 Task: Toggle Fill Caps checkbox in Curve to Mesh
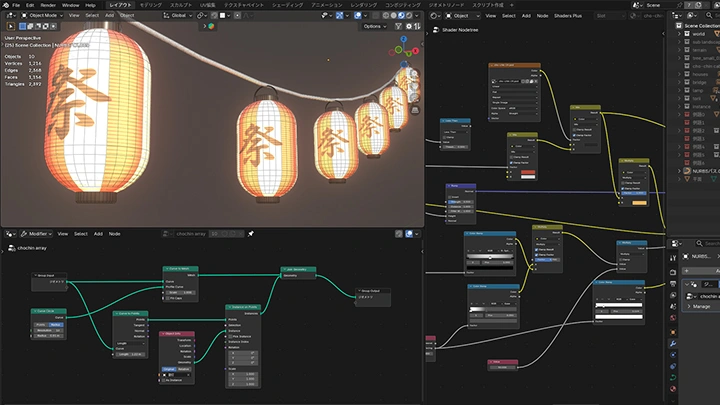[x=168, y=297]
